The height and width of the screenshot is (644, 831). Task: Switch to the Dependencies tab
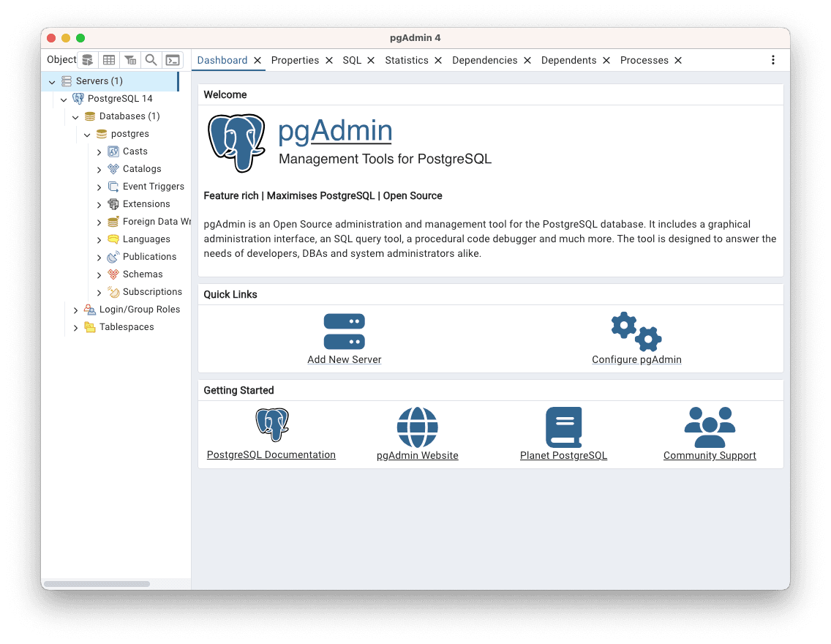(x=484, y=61)
